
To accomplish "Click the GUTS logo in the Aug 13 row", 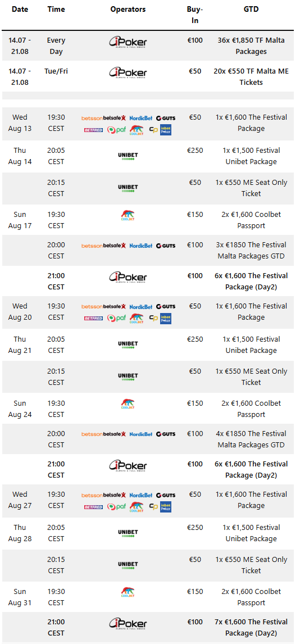I will pyautogui.click(x=165, y=118).
